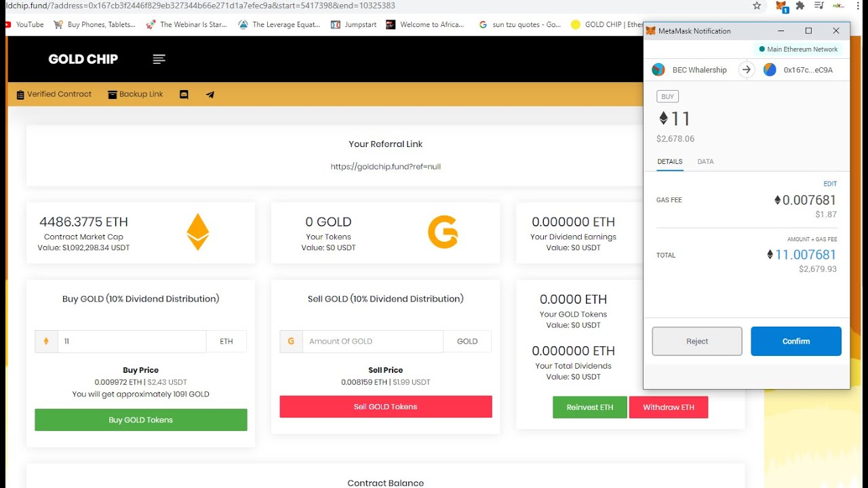Click the Your Total Dividends value

574,350
